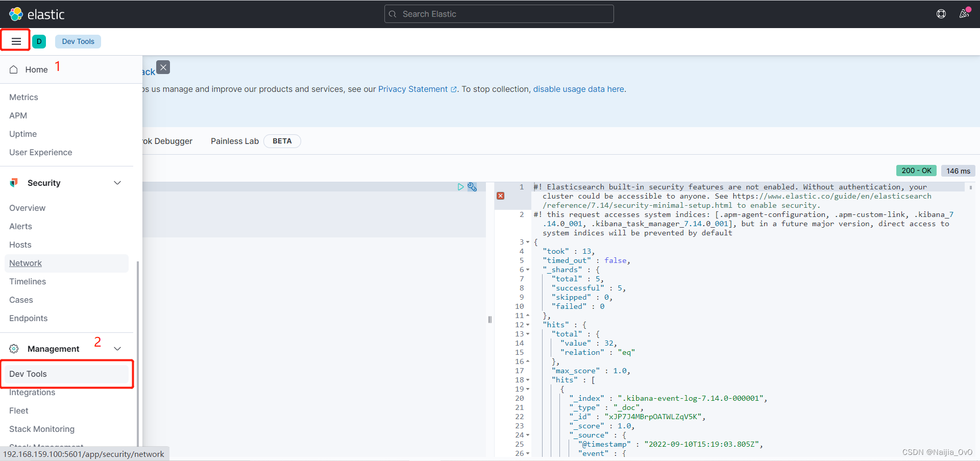Click the editor panel resize handle
This screenshot has height=461, width=980.
click(x=490, y=320)
